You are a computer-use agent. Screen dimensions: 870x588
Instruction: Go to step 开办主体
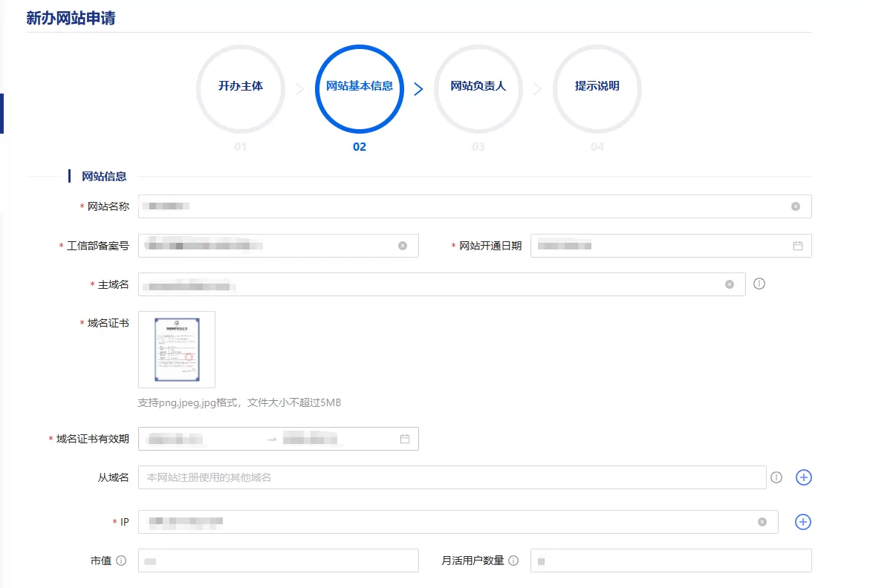point(240,88)
